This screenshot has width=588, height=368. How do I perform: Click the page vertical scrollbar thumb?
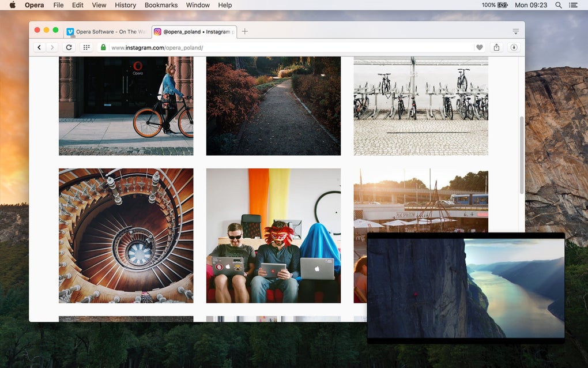[x=521, y=155]
